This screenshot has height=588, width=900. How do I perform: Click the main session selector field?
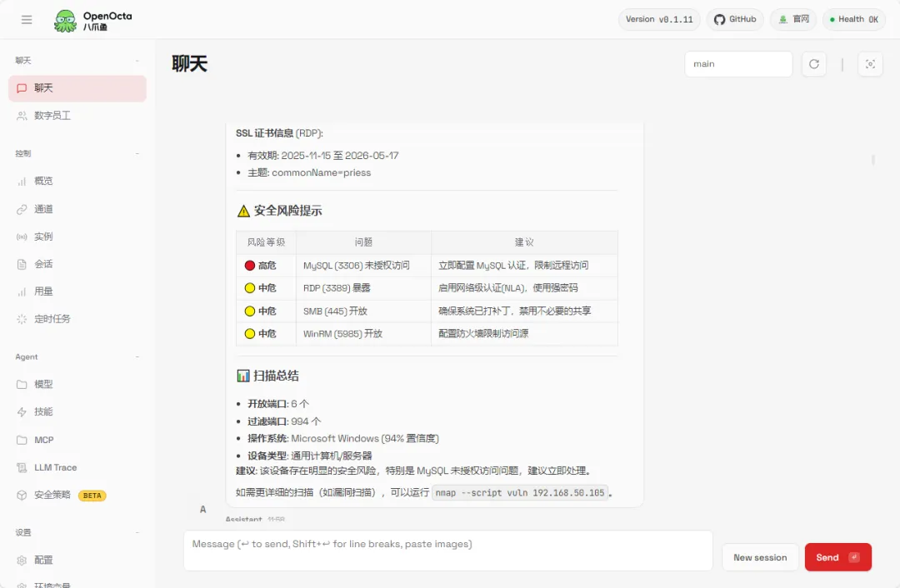pos(738,64)
